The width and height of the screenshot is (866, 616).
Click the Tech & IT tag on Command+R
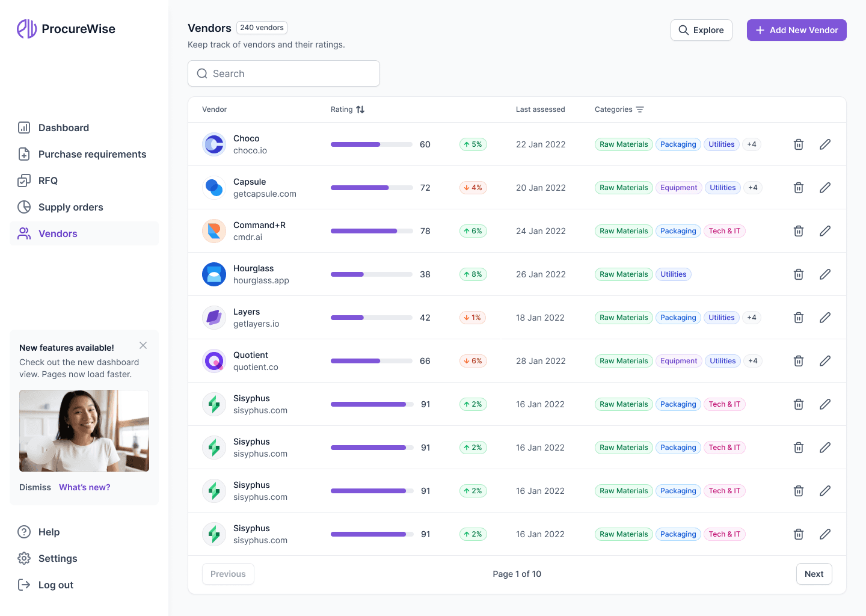(725, 231)
